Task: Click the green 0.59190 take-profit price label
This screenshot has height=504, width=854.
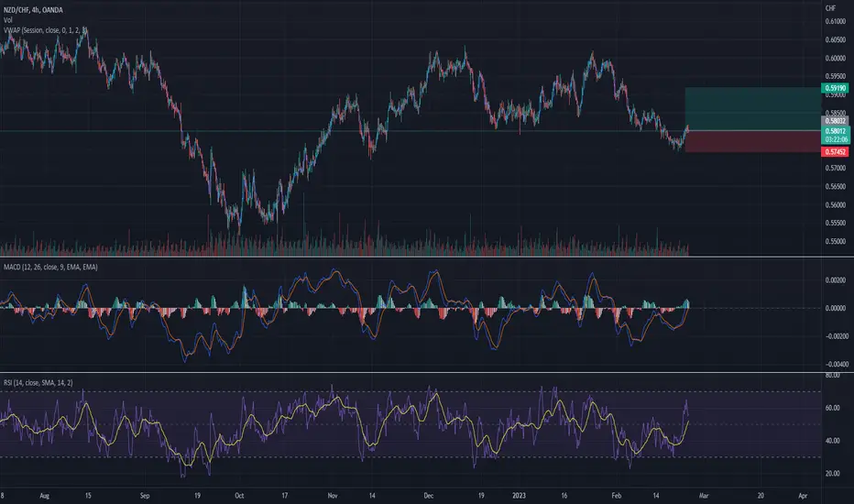Action: [835, 88]
